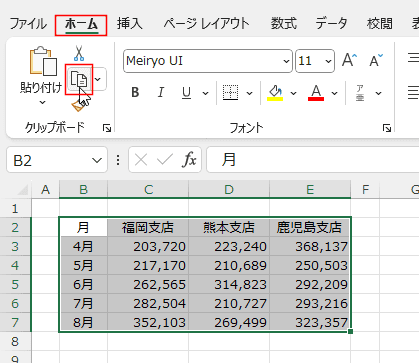Open the font color dropdown arrow
Viewport: 419px width, 363px height.
(334, 93)
